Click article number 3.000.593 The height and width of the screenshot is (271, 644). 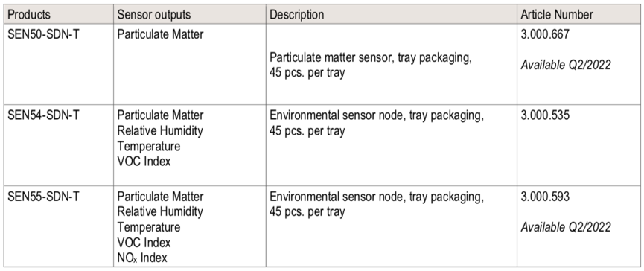click(545, 197)
